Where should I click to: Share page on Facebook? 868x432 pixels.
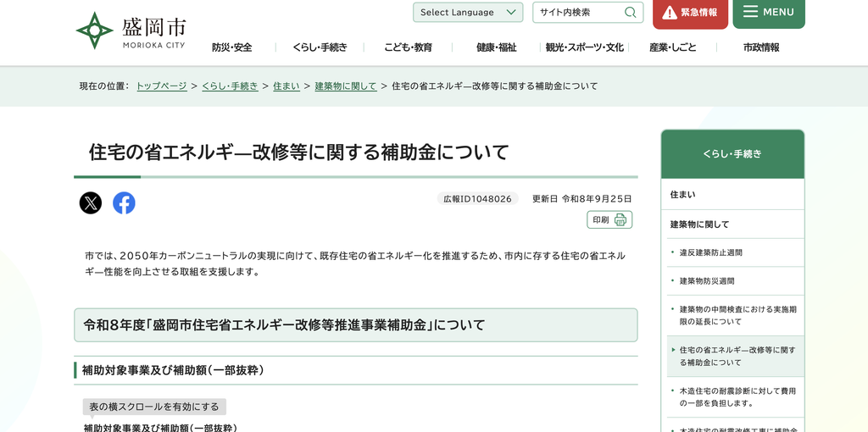tap(124, 203)
